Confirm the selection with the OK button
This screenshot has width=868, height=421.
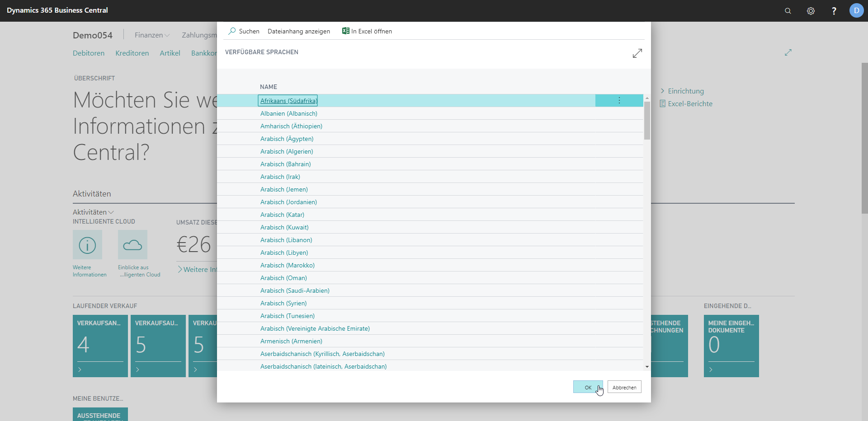tap(588, 387)
